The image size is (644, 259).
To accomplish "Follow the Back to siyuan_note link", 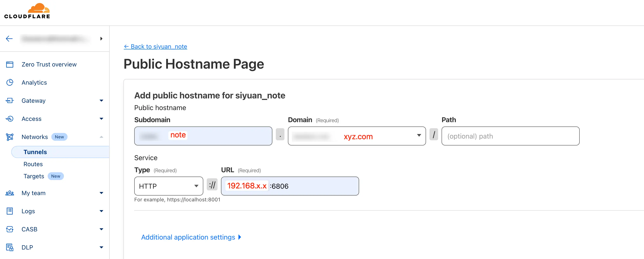I will pyautogui.click(x=155, y=46).
